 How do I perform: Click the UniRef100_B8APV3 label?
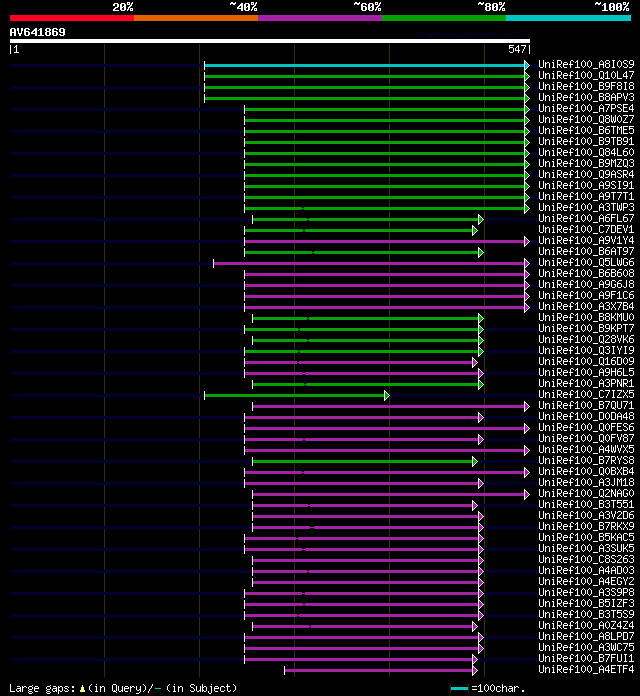(586, 98)
